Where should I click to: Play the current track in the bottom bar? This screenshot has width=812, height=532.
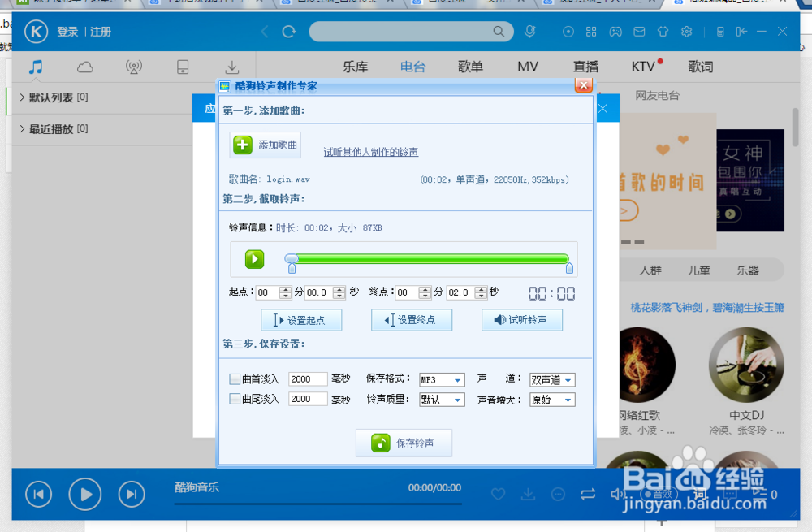tap(85, 494)
